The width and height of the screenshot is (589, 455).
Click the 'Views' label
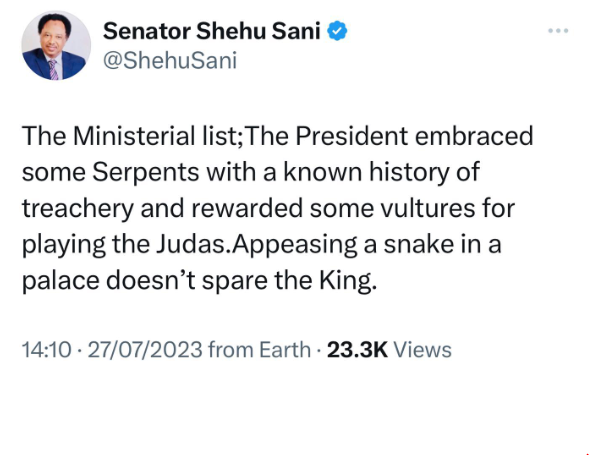(x=422, y=350)
